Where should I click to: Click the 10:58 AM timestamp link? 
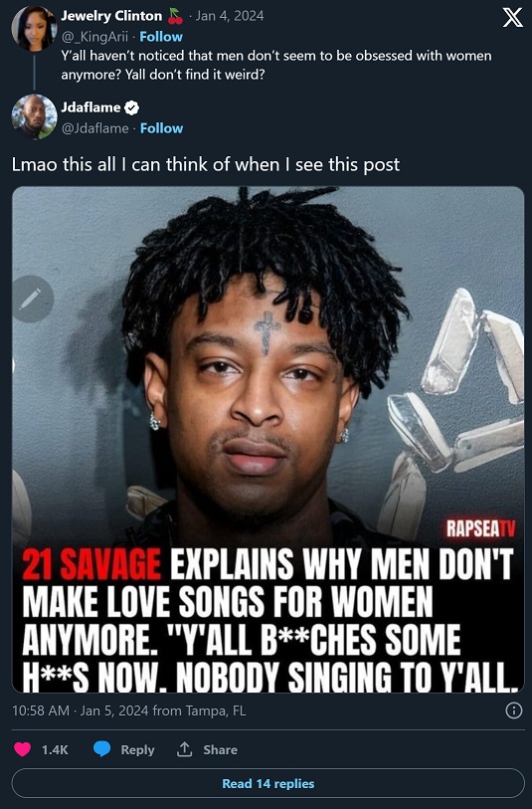40,710
